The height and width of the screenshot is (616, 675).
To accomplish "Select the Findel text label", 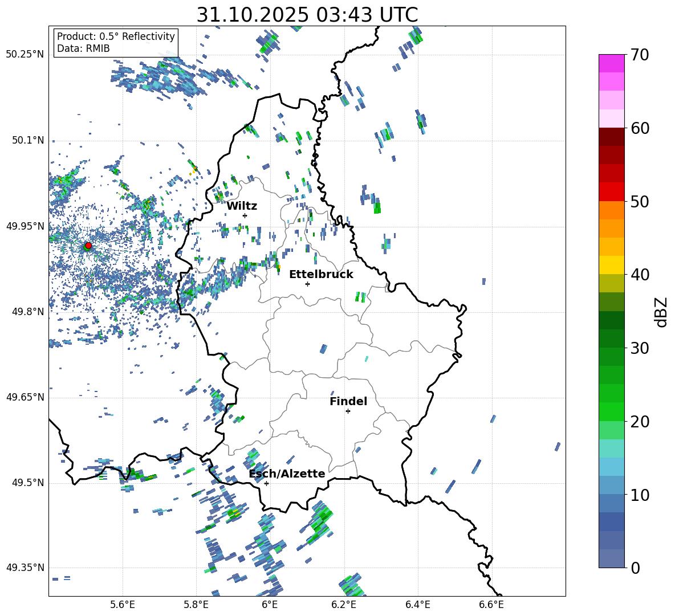I will (x=348, y=401).
